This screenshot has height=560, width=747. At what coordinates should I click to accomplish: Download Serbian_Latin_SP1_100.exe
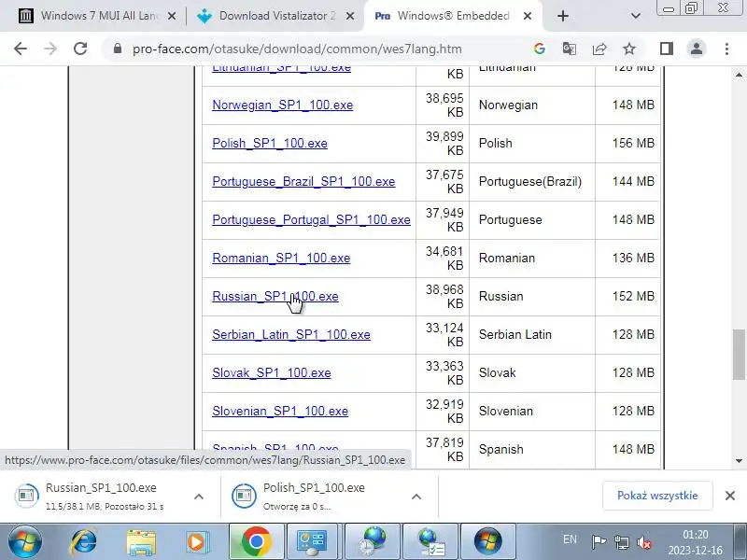[x=291, y=335]
